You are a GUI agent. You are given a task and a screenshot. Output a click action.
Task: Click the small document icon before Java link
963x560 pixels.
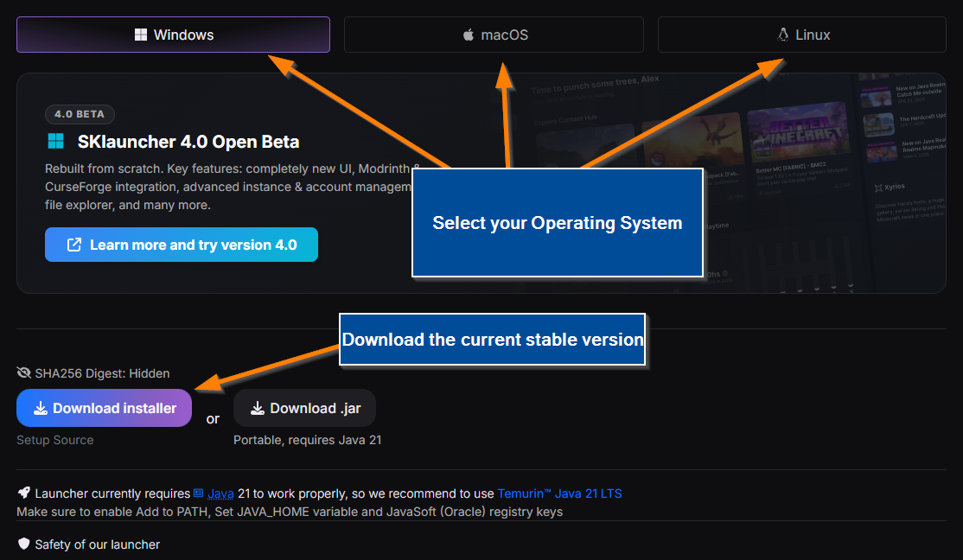coord(198,493)
